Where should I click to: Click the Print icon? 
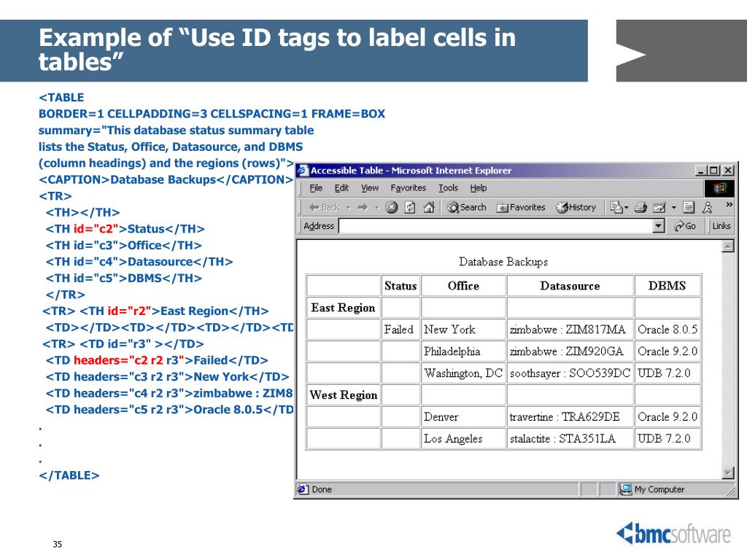click(640, 207)
